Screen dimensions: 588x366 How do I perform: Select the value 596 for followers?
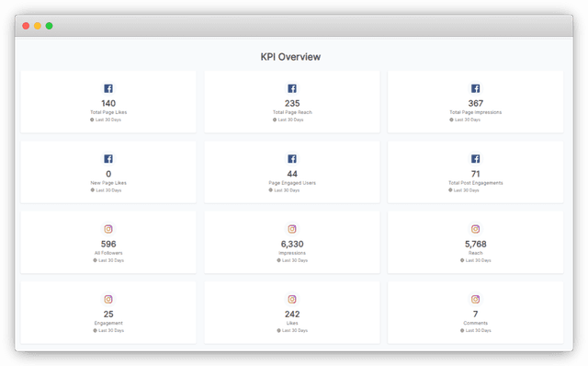click(108, 244)
